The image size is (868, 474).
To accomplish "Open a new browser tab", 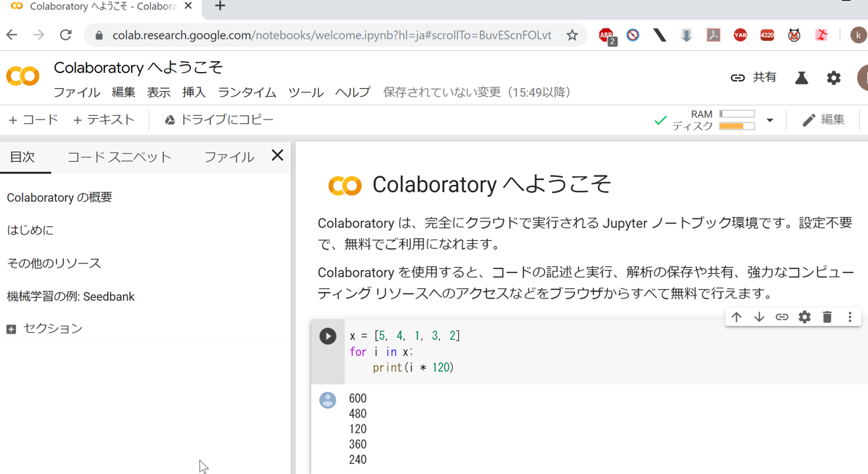I will pos(220,6).
